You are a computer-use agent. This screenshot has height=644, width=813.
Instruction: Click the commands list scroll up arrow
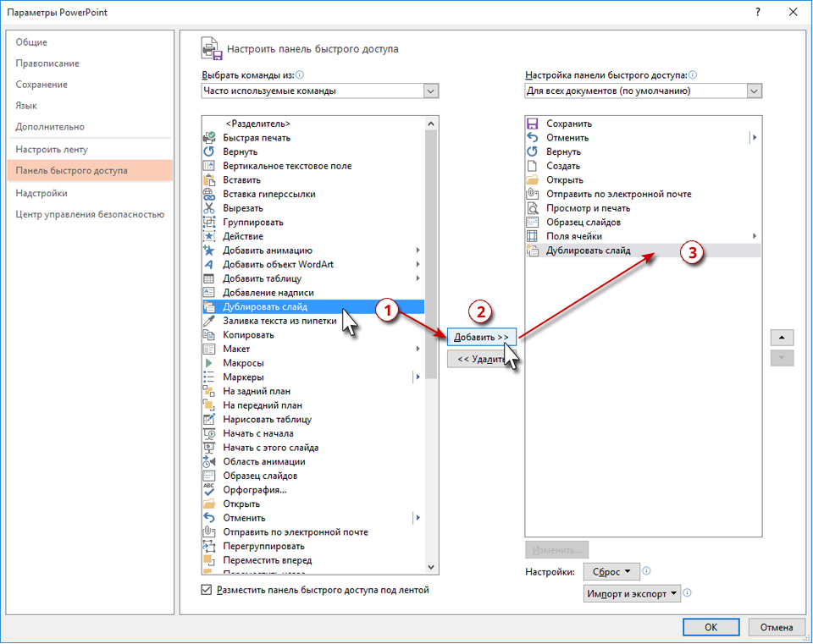(431, 124)
